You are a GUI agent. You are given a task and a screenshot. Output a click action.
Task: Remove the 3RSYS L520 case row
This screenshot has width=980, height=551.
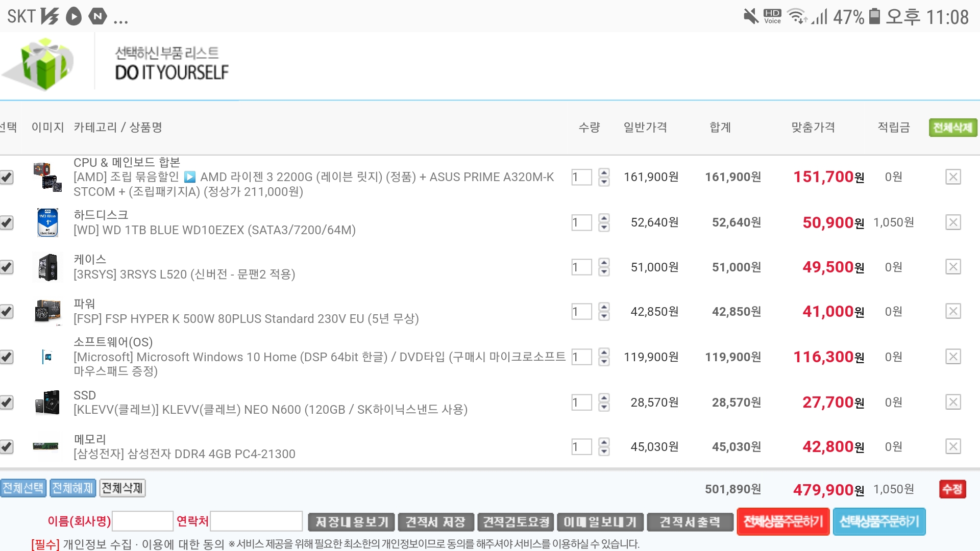953,267
